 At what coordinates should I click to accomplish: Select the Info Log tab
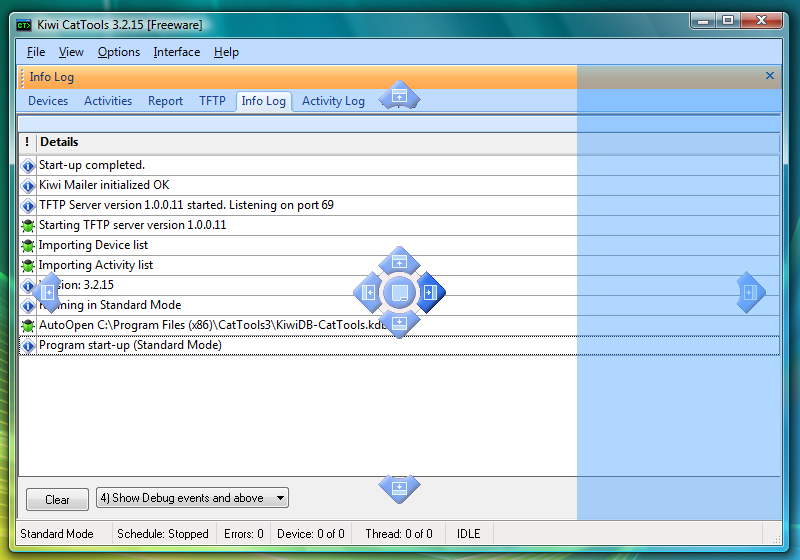tap(264, 101)
